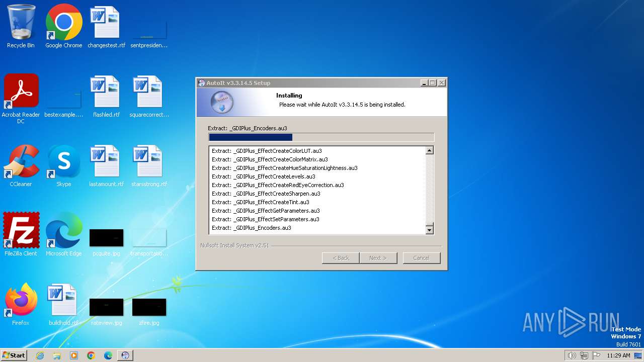Select _GDIPlus_EffectCreateLevels.au3 log line
This screenshot has width=644, height=362.
[264, 176]
